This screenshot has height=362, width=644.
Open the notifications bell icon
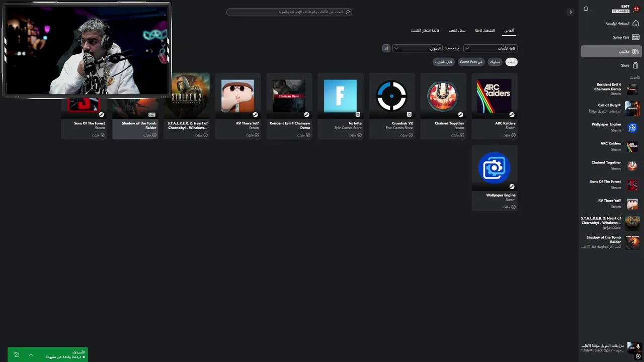[586, 9]
